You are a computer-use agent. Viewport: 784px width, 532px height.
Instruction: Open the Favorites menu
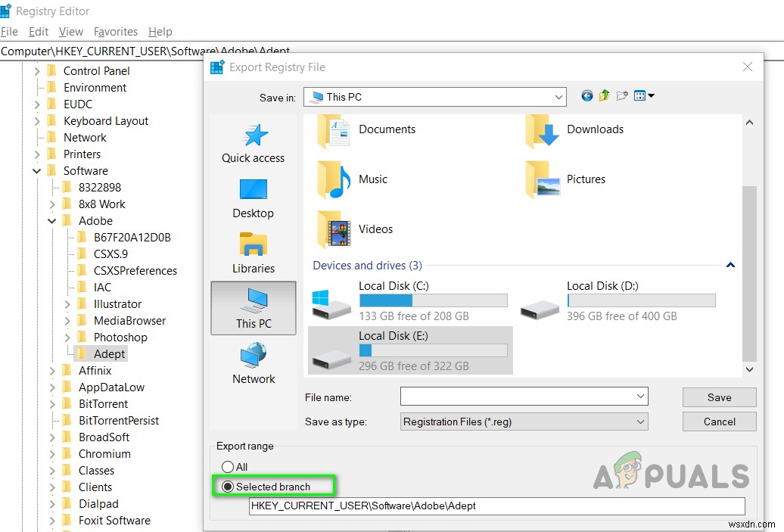pos(115,32)
